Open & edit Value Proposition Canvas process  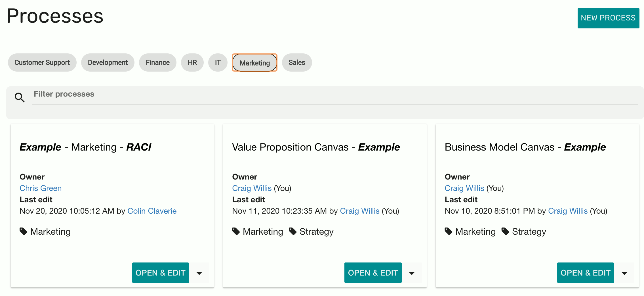[373, 273]
